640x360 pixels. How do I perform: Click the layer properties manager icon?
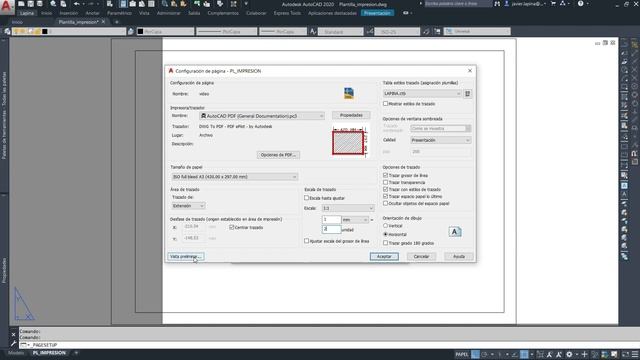point(7,31)
